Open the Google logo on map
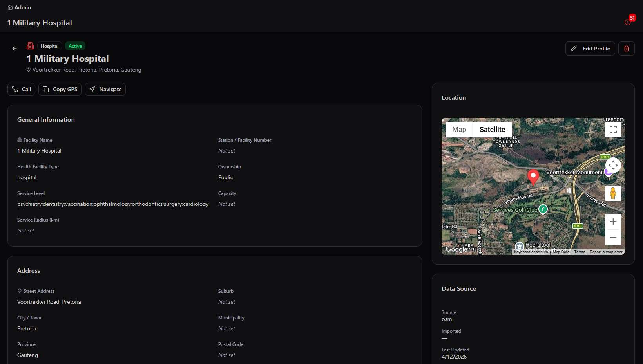This screenshot has width=643, height=364. click(x=456, y=249)
